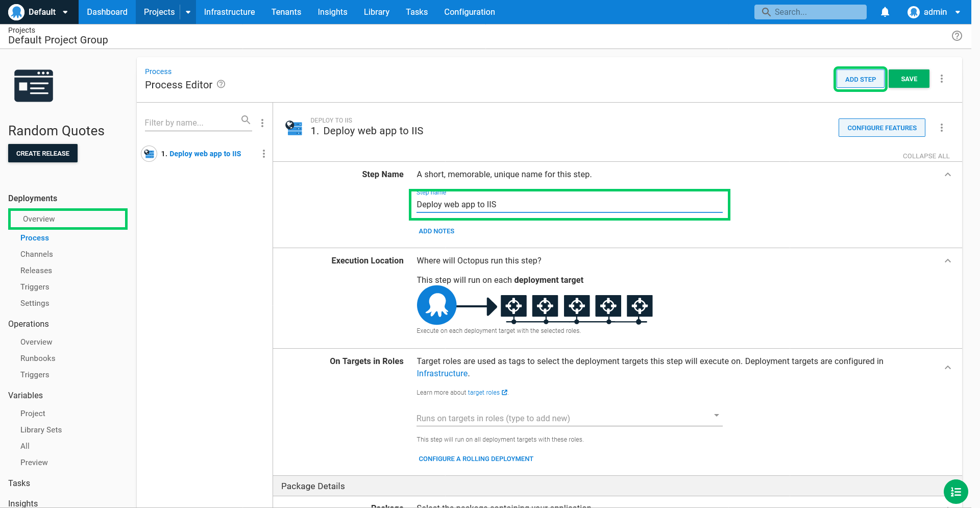Open the help icon beside Default Project Group
Image resolution: width=980 pixels, height=508 pixels.
(x=957, y=36)
